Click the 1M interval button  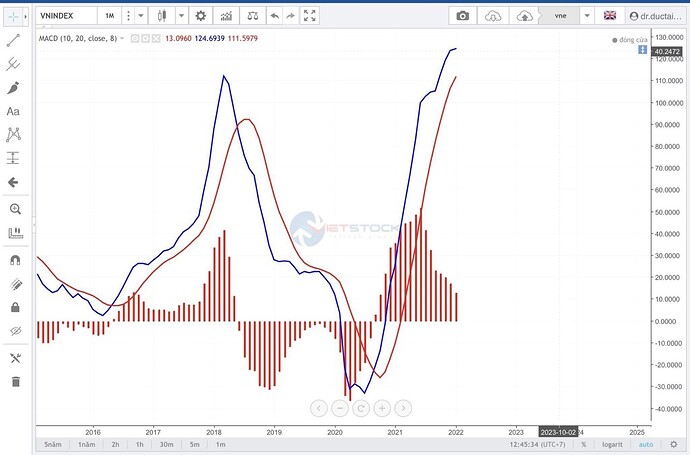pyautogui.click(x=110, y=16)
